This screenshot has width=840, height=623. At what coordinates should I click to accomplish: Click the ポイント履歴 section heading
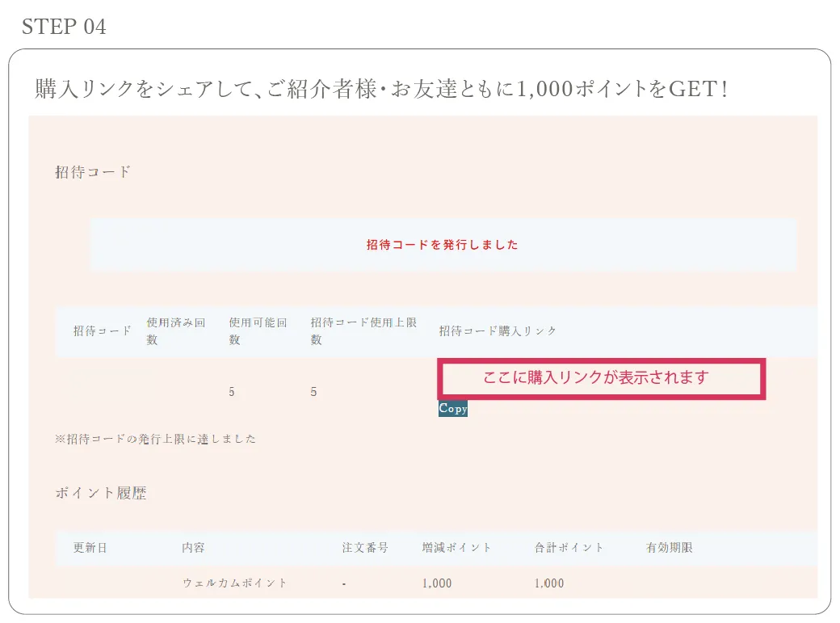[x=103, y=492]
